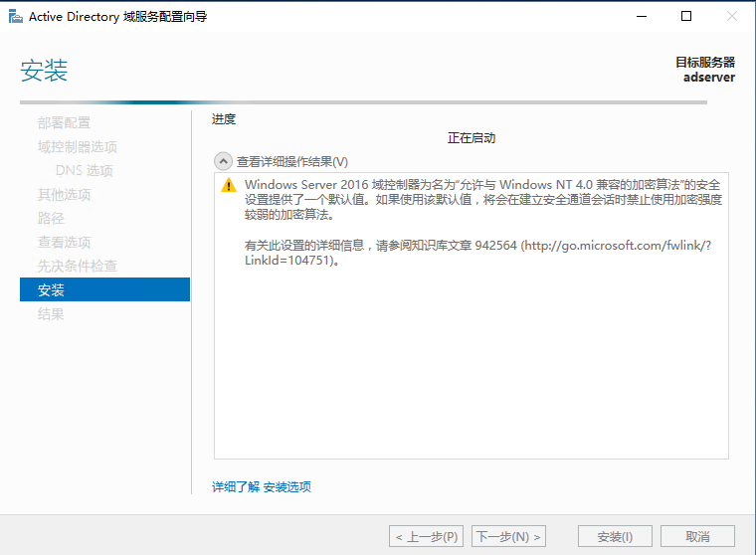Click the 下一步(N) button
This screenshot has width=756, height=555.
[508, 537]
